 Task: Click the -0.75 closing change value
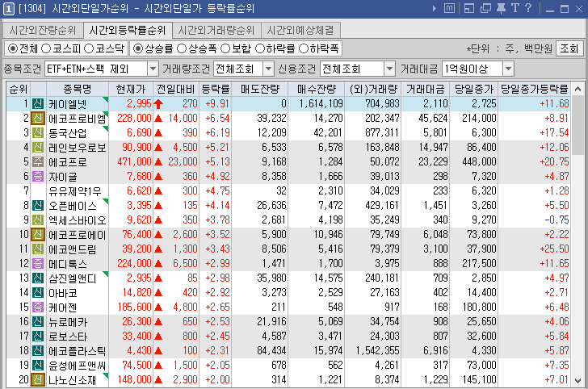tap(556, 220)
